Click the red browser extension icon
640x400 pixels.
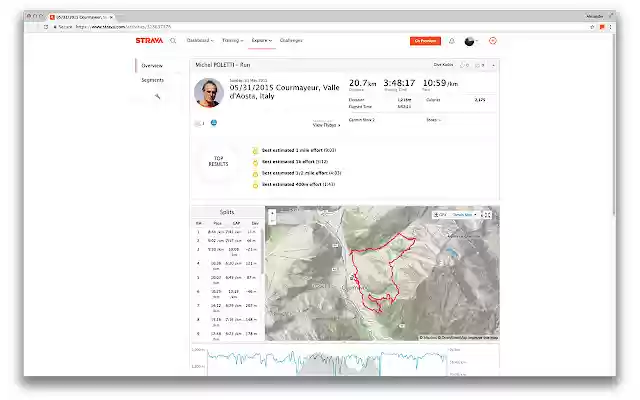tap(602, 27)
